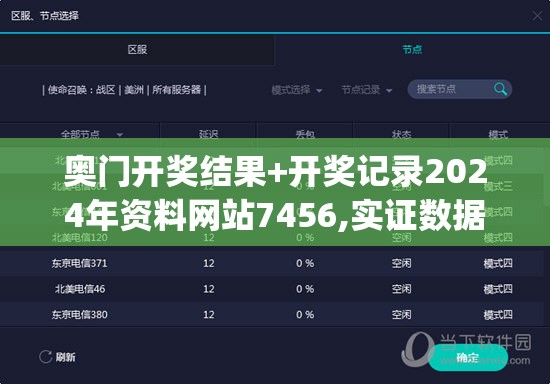
Task: Expand the 全部节点 column filter
Action: click(120, 135)
